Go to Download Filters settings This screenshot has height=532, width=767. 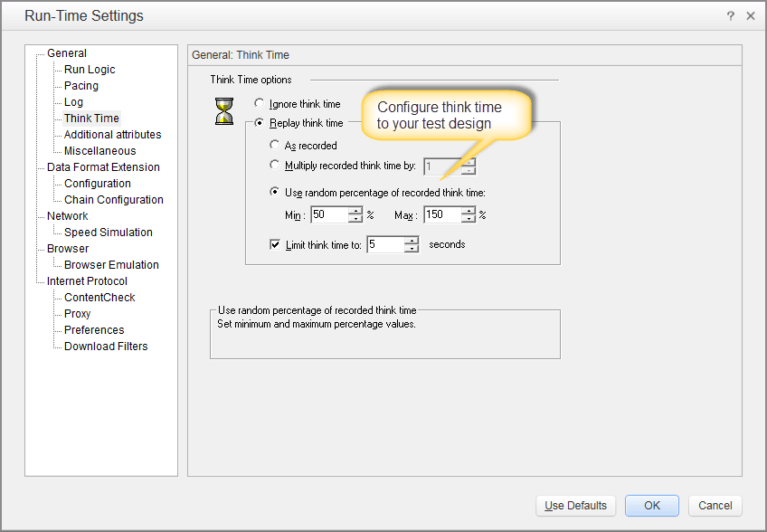106,347
